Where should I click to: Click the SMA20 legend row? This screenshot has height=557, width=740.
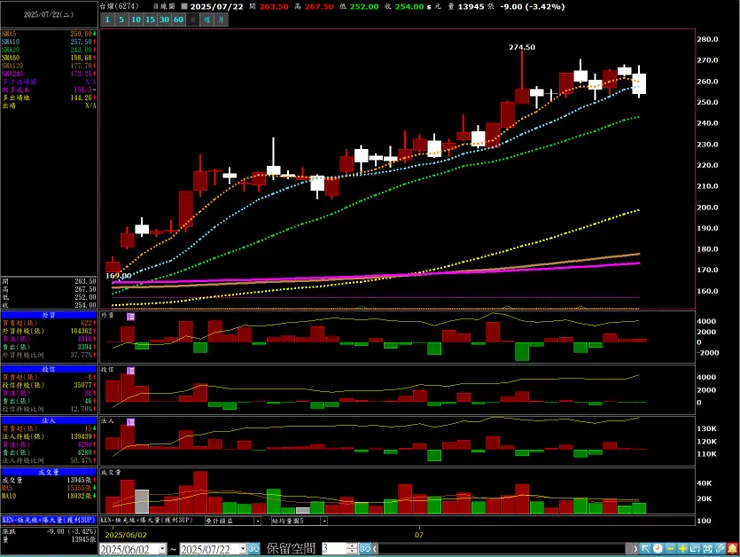pos(49,50)
